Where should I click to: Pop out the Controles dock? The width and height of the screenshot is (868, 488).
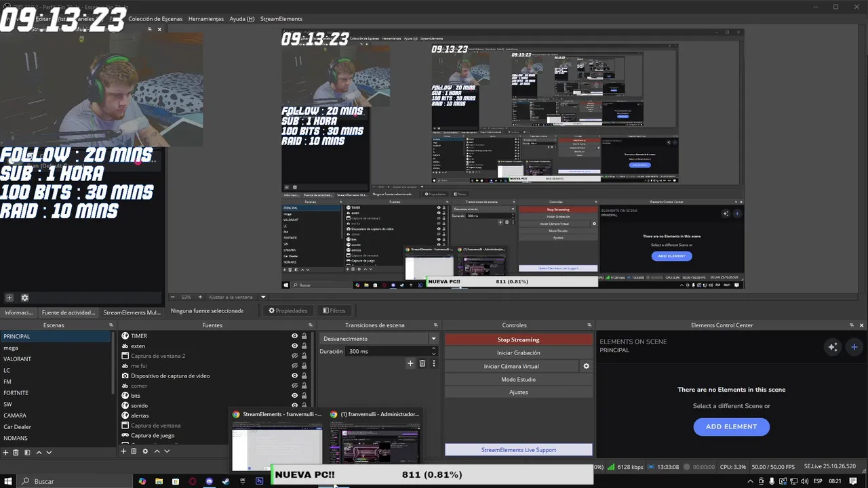coord(589,325)
